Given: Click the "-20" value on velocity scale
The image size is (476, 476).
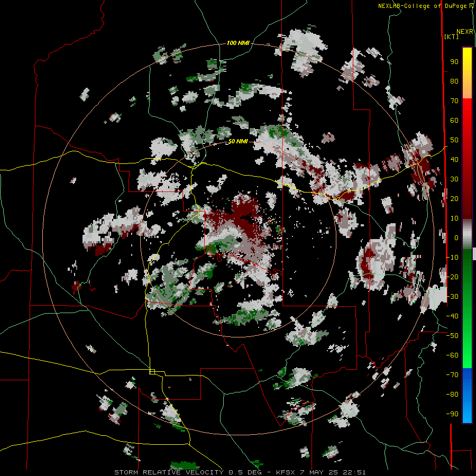Looking at the screenshot, I should click(452, 277).
